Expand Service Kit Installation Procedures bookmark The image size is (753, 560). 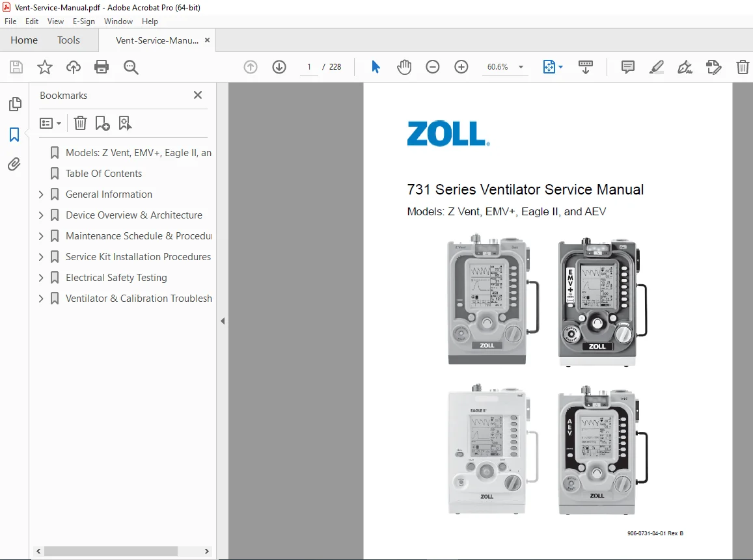coord(41,257)
